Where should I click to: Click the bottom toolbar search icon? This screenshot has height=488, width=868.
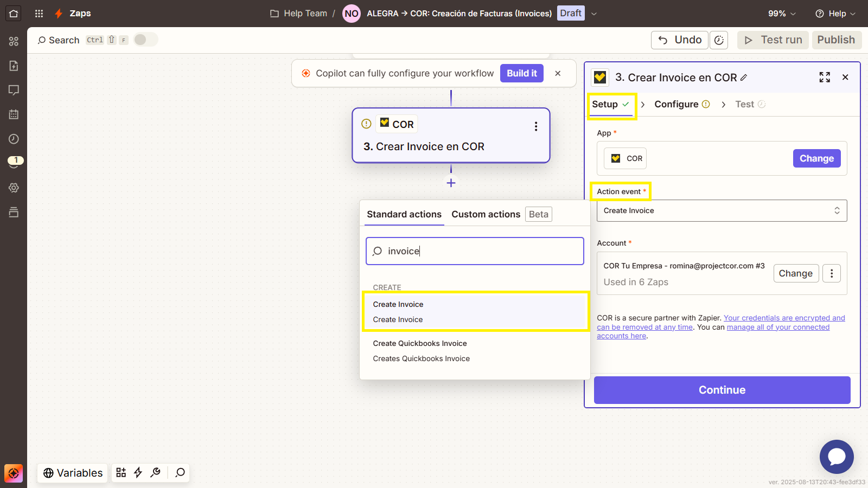(180, 473)
